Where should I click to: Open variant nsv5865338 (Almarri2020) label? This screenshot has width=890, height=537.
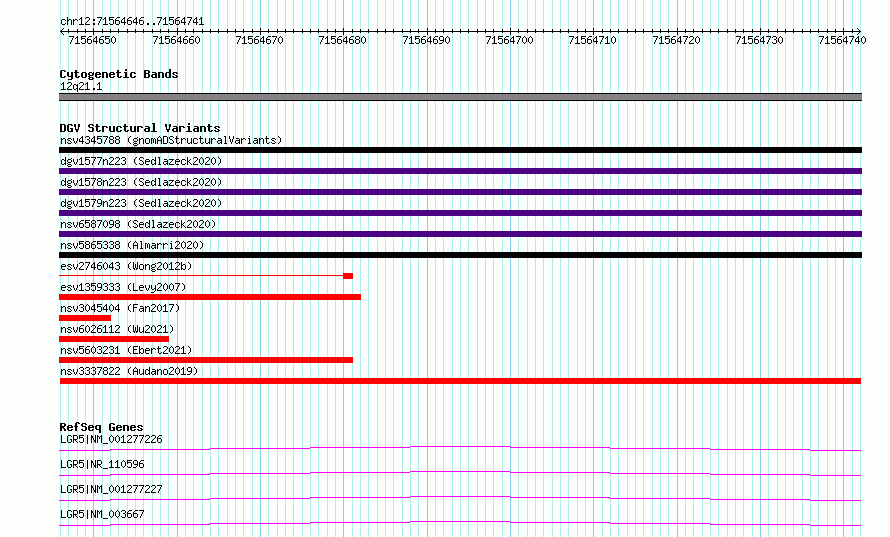132,245
